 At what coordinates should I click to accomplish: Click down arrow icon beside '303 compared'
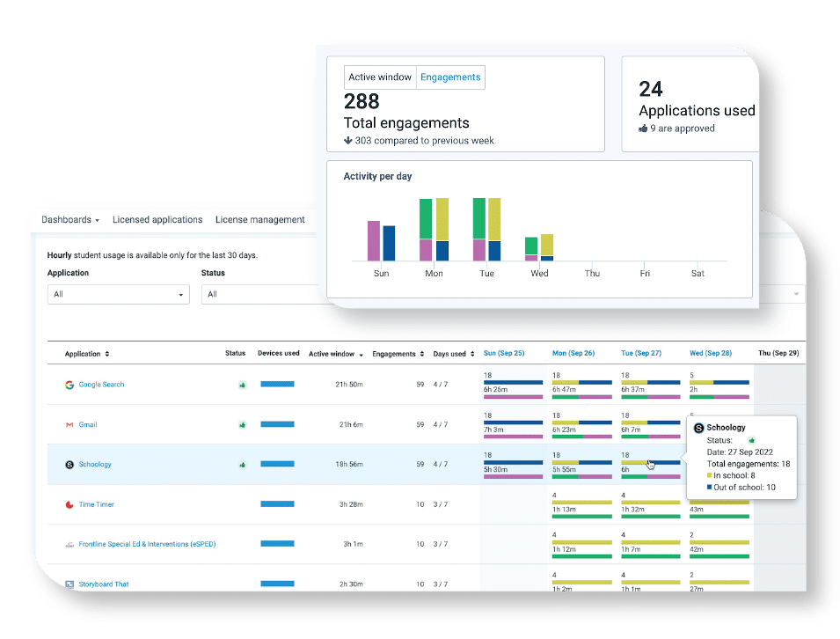click(x=347, y=141)
